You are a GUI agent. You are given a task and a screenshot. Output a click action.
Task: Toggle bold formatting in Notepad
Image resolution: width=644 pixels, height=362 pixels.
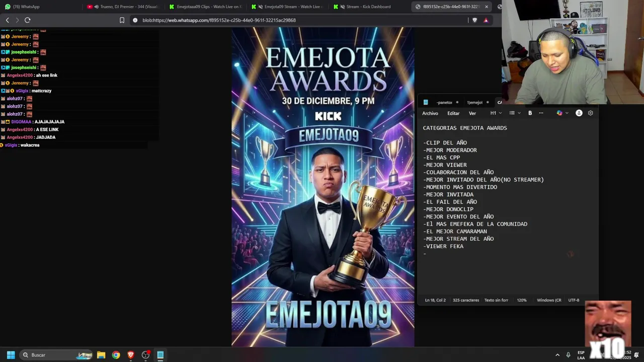pos(530,113)
